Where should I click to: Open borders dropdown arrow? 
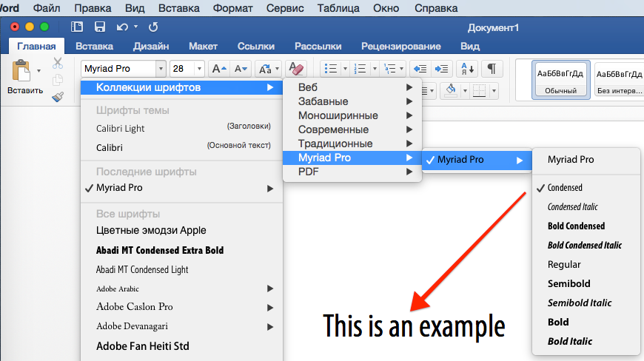[x=494, y=91]
